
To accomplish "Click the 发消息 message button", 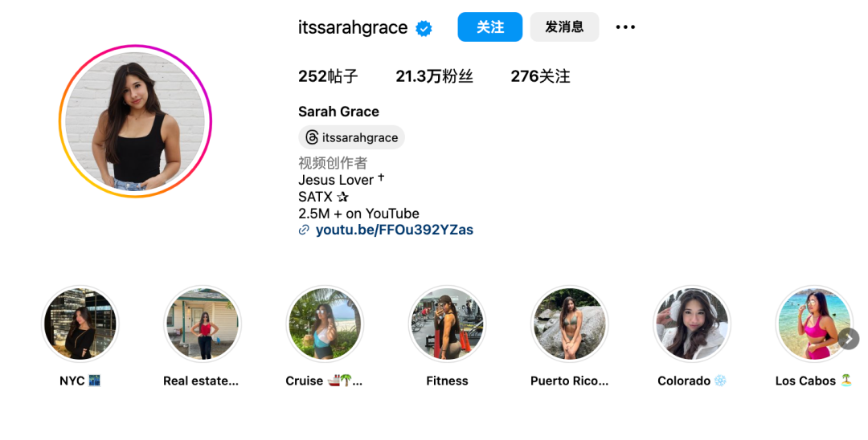I will tap(565, 27).
